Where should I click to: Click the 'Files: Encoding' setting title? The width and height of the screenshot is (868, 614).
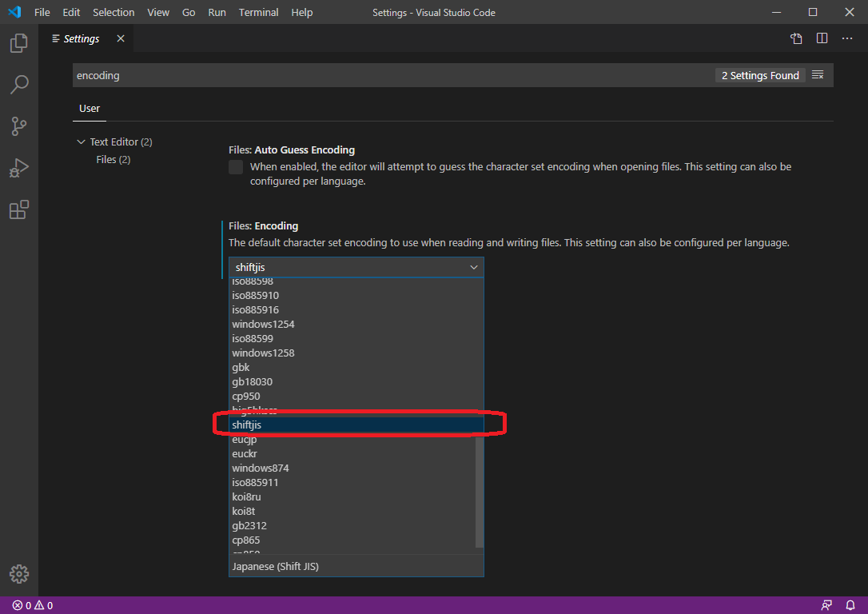tap(264, 226)
